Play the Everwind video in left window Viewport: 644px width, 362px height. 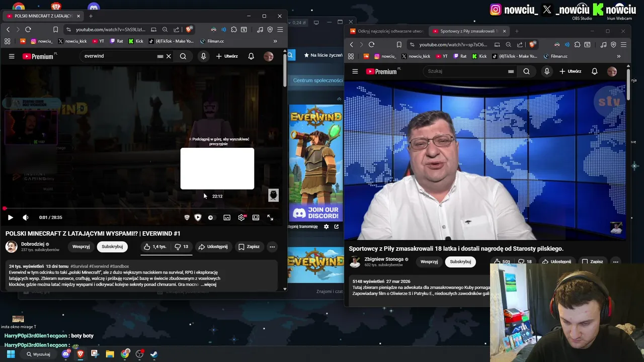point(10,218)
